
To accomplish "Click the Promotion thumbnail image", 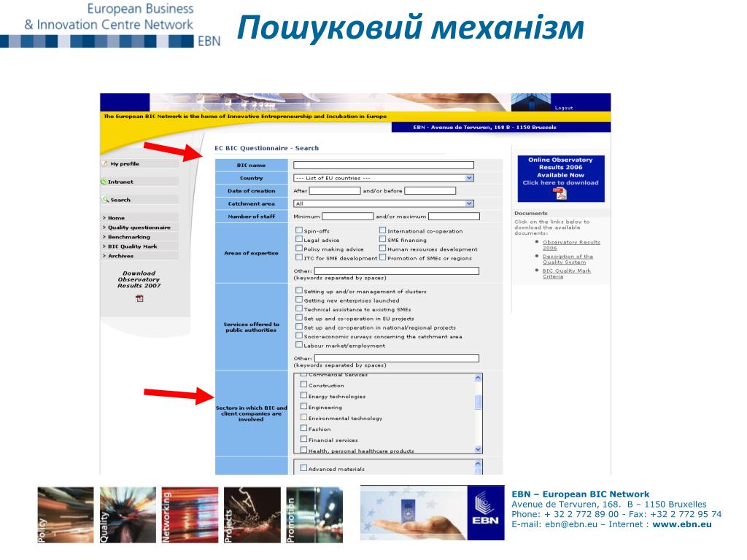I will click(314, 515).
